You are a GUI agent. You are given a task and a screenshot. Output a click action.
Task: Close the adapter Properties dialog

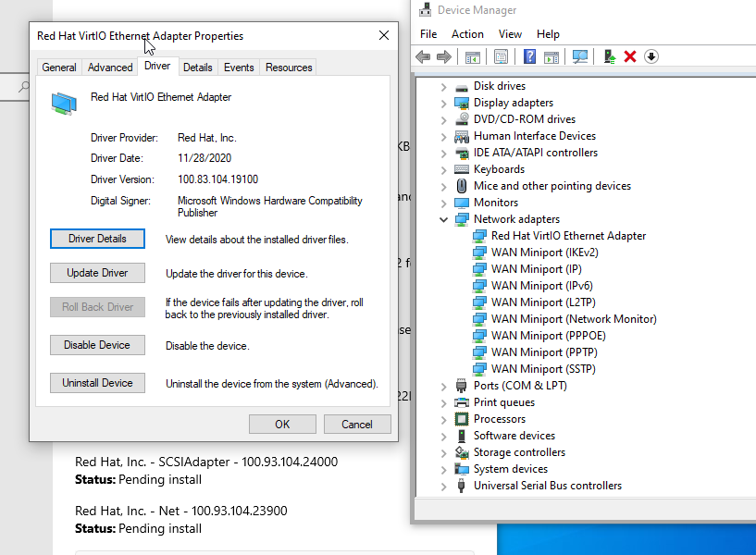pos(384,35)
